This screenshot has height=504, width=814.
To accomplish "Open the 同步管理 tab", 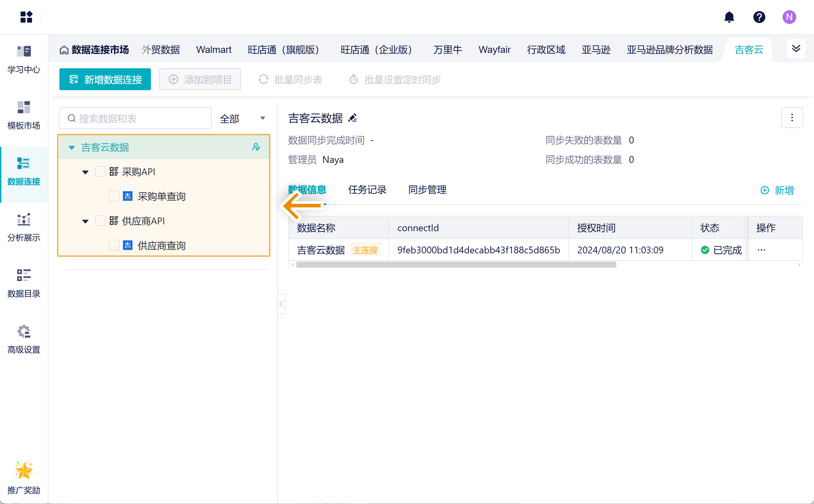I will (427, 190).
